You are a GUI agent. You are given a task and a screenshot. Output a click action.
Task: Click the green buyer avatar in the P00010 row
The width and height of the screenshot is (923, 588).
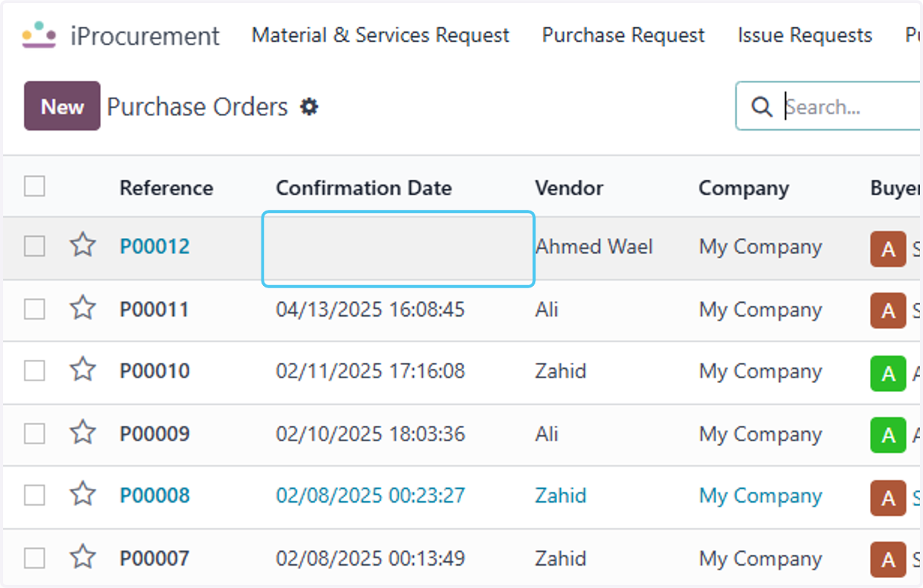click(x=888, y=374)
